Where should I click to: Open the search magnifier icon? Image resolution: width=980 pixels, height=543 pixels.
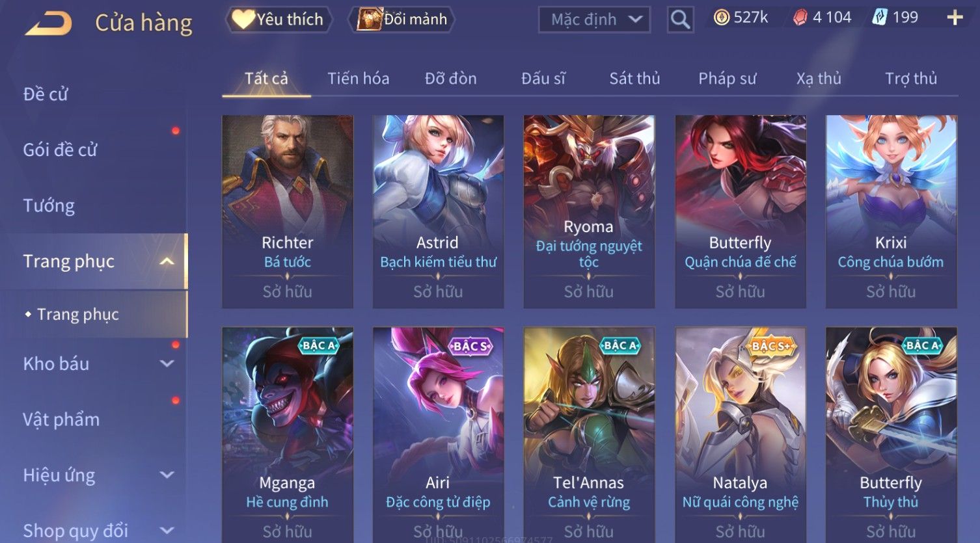680,20
